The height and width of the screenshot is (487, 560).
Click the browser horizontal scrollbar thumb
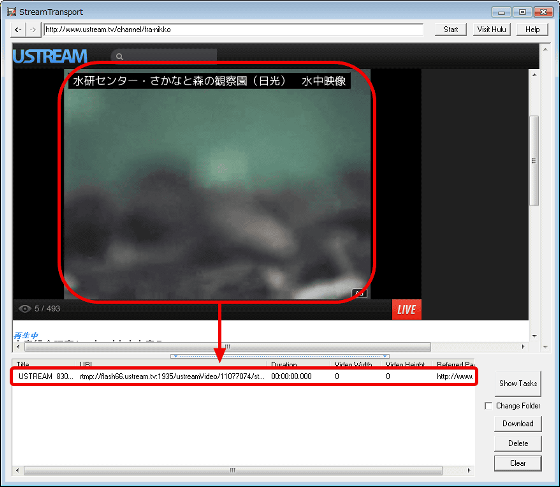pyautogui.click(x=228, y=346)
